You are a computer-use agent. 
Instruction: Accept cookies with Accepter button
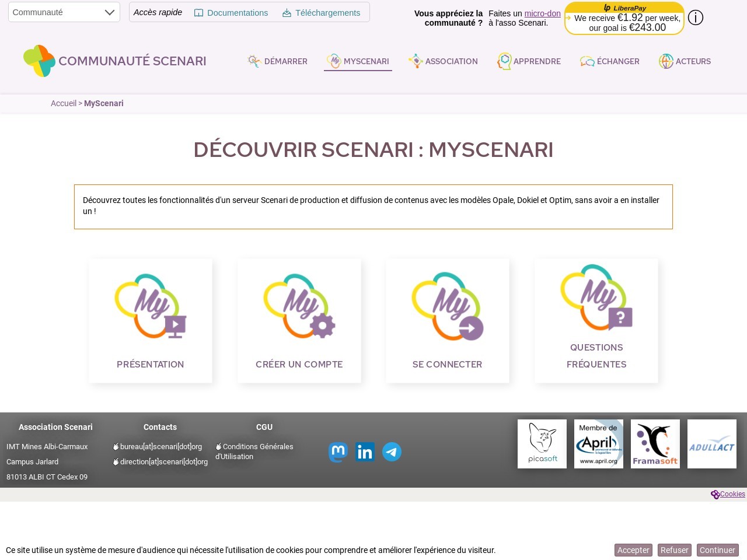click(633, 550)
